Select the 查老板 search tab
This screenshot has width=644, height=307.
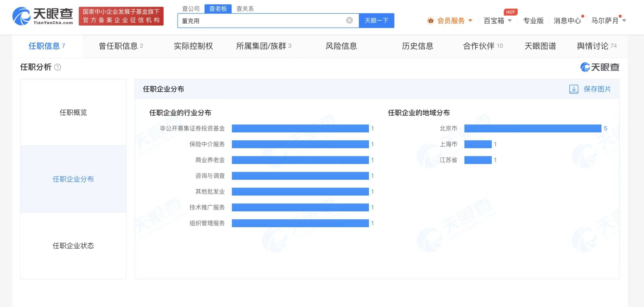[x=218, y=9]
